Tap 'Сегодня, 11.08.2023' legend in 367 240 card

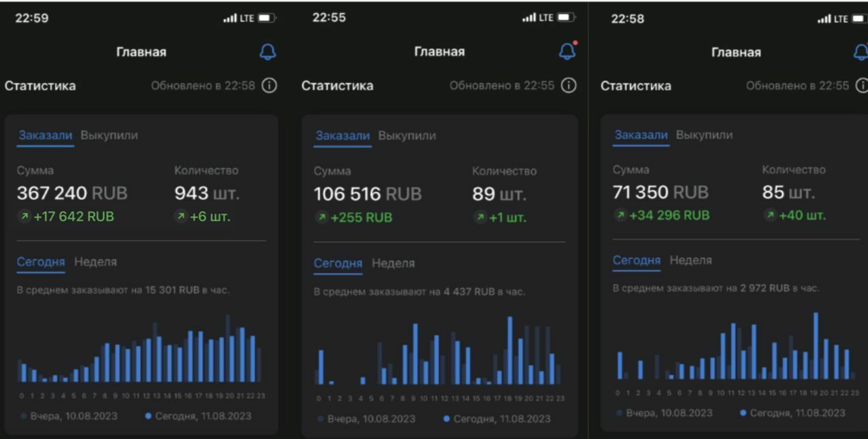coord(198,416)
